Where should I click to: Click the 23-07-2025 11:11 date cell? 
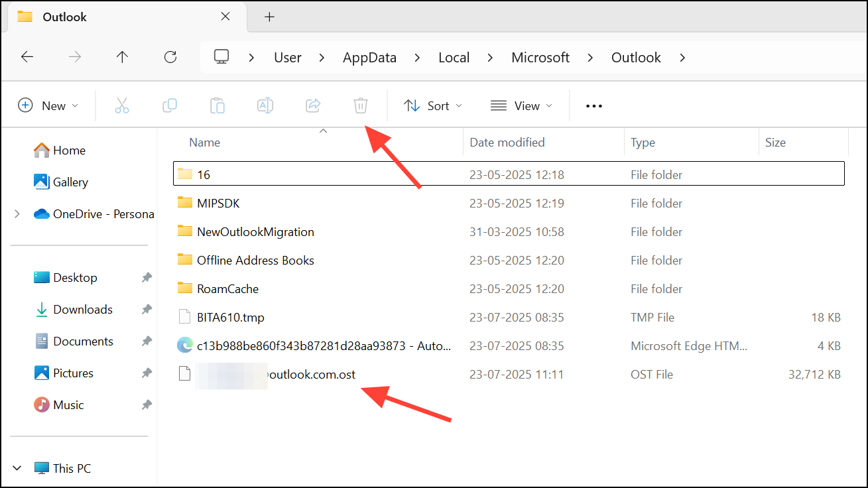pyautogui.click(x=517, y=375)
